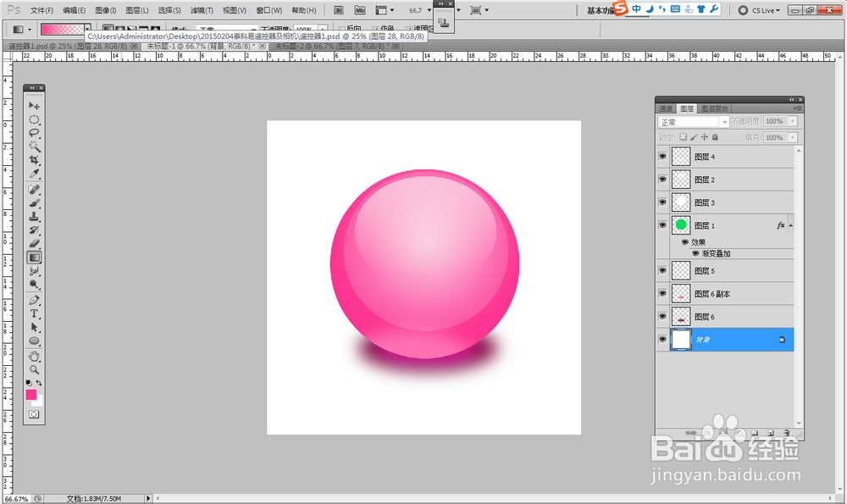The height and width of the screenshot is (504, 847).
Task: Select the Lasso tool
Action: (x=35, y=133)
